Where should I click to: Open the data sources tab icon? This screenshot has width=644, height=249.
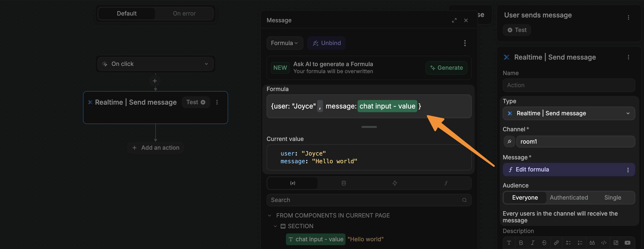(x=344, y=183)
